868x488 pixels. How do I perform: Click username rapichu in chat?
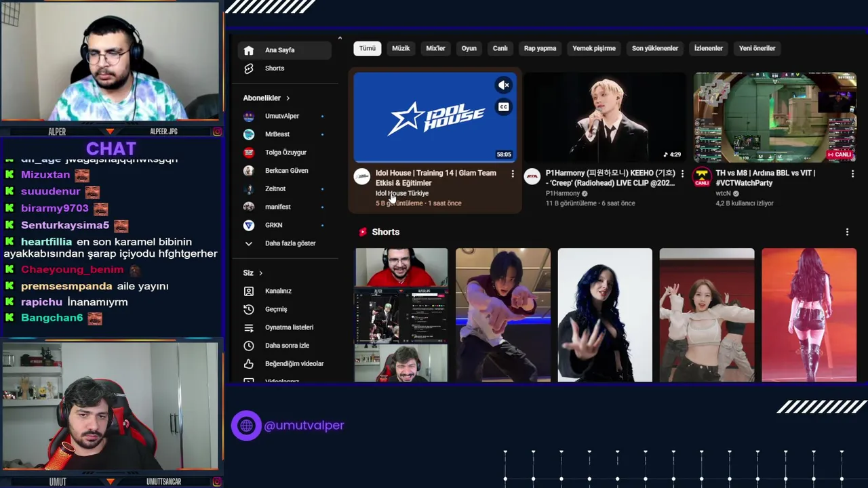coord(41,302)
